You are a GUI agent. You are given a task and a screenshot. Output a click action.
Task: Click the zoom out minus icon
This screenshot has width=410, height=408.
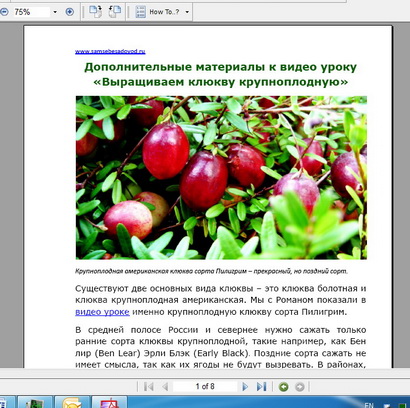3,12
